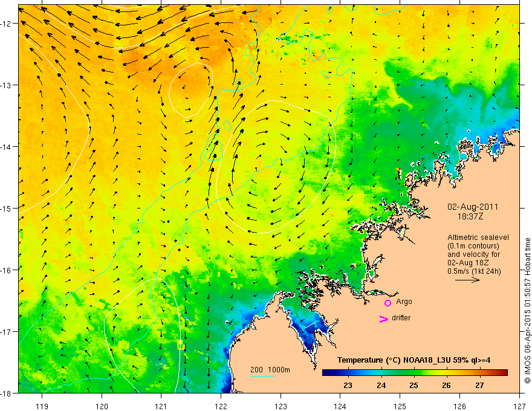This screenshot has width=532, height=411.
Task: Click the longitude axis label 125
Action: tap(400, 406)
